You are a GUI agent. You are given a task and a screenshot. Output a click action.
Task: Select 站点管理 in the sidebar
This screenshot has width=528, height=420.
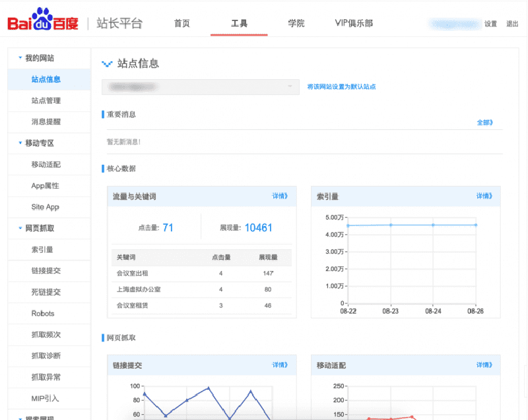click(46, 101)
